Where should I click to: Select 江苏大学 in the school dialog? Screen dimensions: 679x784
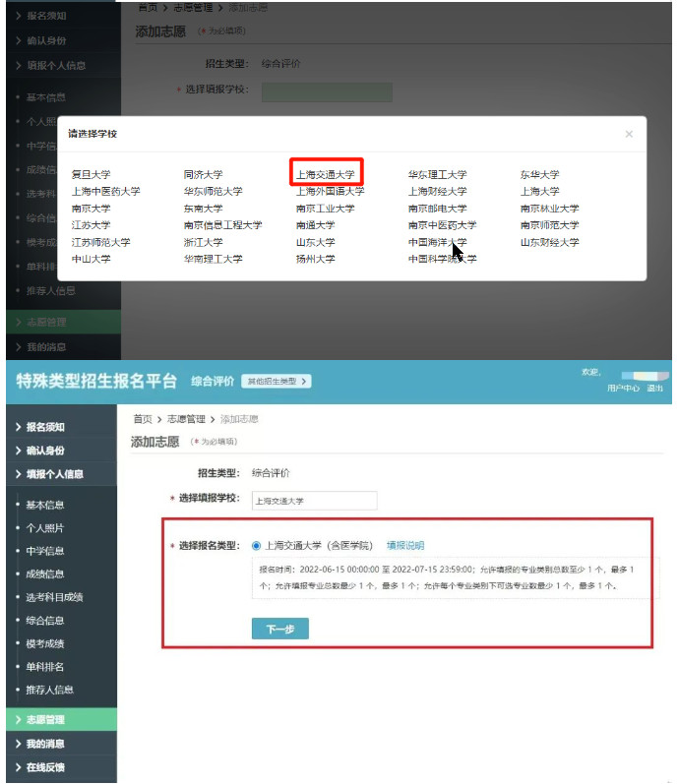91,225
